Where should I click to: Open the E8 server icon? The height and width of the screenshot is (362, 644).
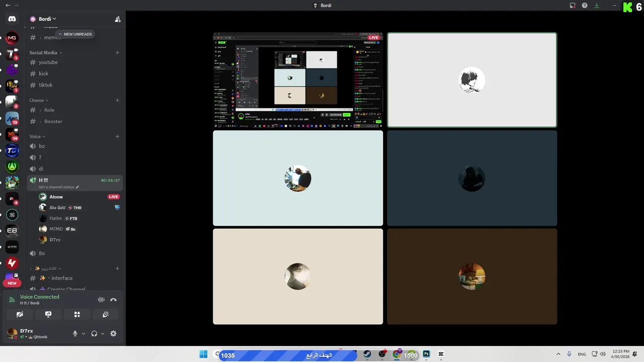point(12,231)
